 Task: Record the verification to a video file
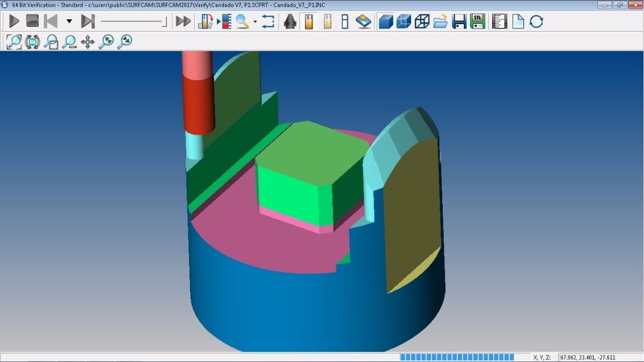tap(500, 22)
